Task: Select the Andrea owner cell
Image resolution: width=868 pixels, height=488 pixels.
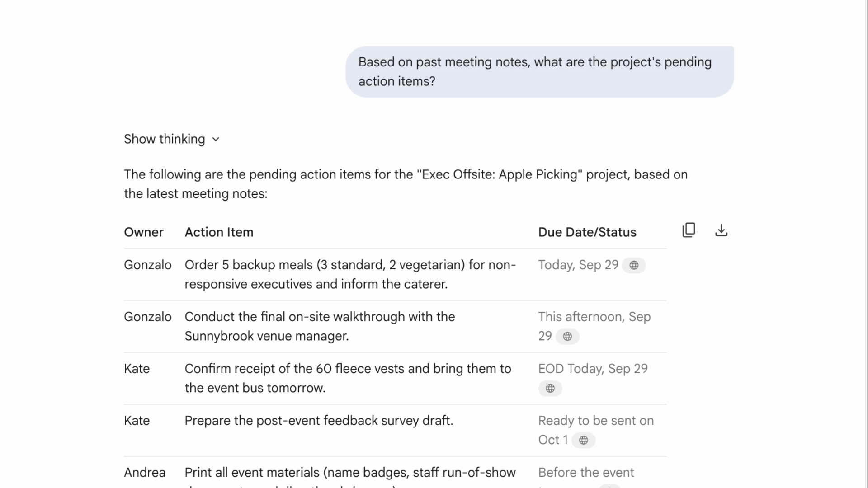Action: tap(145, 473)
